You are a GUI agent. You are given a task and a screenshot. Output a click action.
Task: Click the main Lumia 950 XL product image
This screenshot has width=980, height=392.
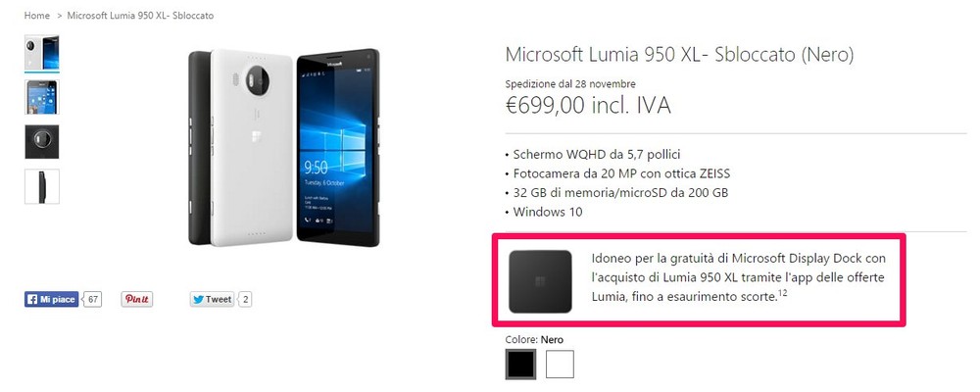pyautogui.click(x=284, y=148)
